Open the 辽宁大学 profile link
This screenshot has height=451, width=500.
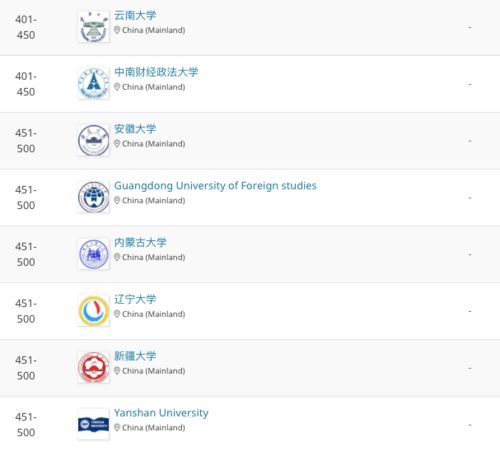pos(135,299)
